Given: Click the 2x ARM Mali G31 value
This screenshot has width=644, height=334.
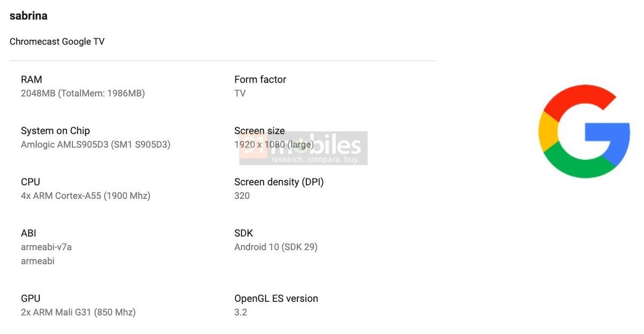Looking at the screenshot, I should tap(78, 313).
